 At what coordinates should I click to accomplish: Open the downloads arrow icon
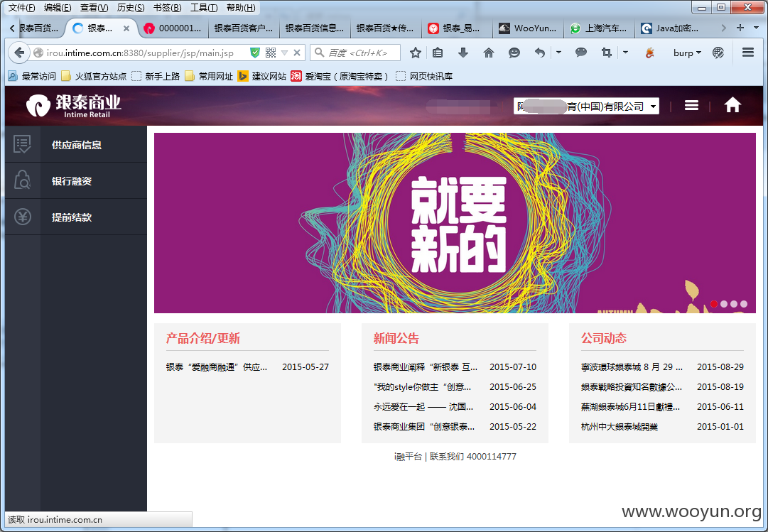coord(463,53)
